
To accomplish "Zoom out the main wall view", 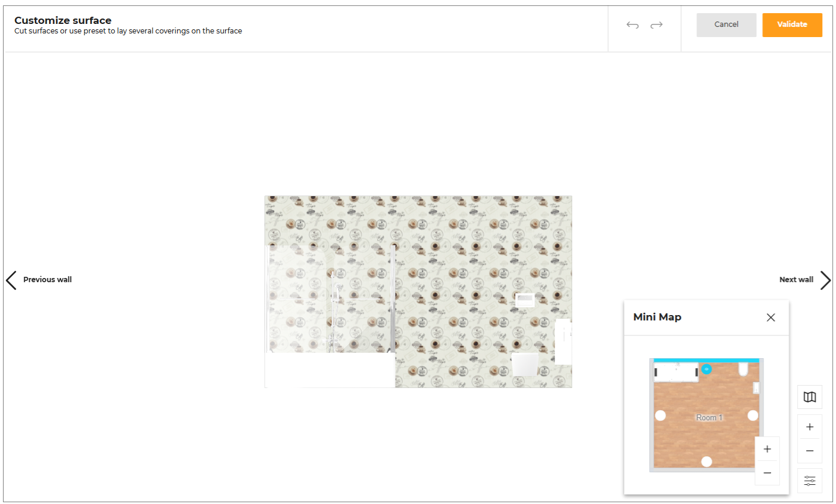I will point(809,451).
